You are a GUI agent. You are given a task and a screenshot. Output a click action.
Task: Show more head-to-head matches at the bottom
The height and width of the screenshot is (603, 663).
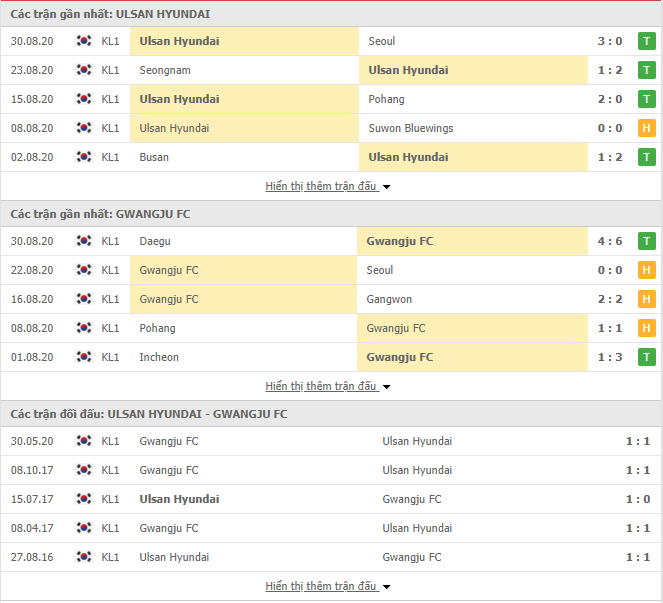[328, 586]
